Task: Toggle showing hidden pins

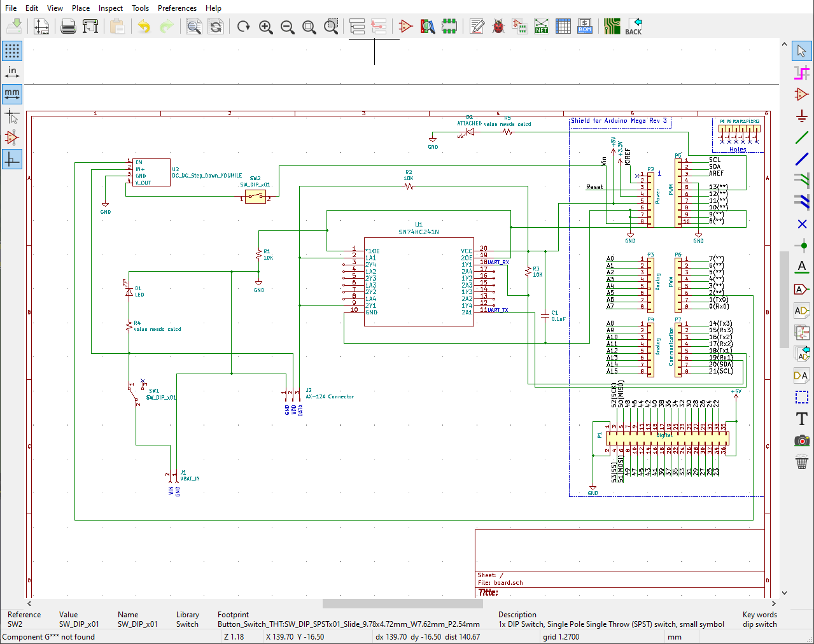Action: 12,137
